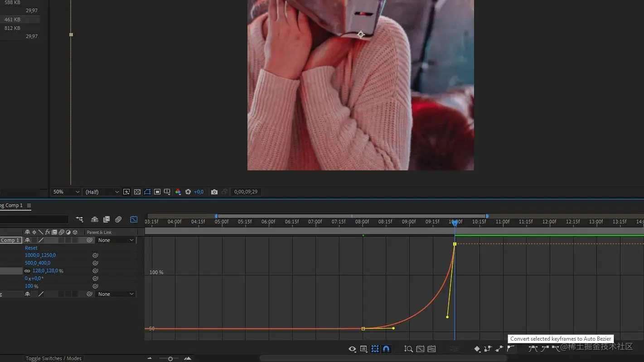This screenshot has width=644, height=362.
Task: Enable auto-zoom graph height
Action: pyautogui.click(x=408, y=349)
